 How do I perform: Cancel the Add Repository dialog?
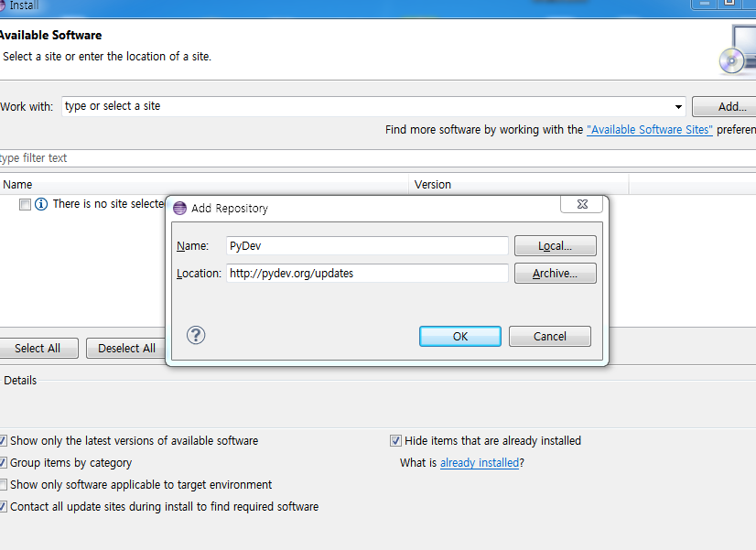(549, 336)
